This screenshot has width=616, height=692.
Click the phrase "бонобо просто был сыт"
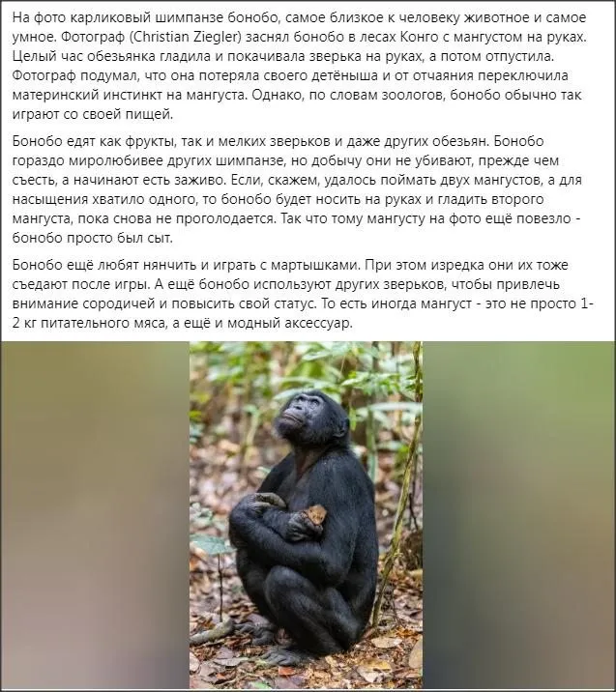point(92,239)
